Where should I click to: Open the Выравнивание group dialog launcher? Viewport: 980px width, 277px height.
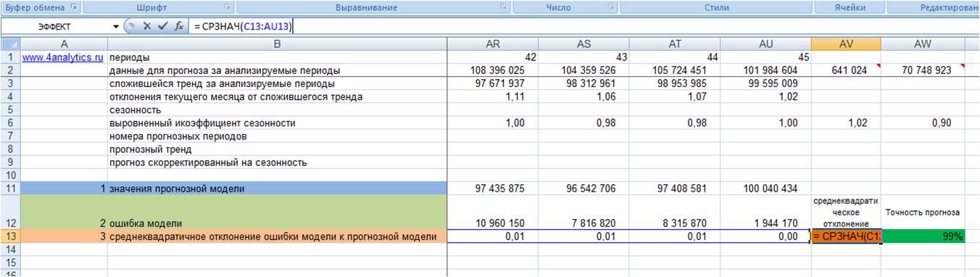(503, 7)
